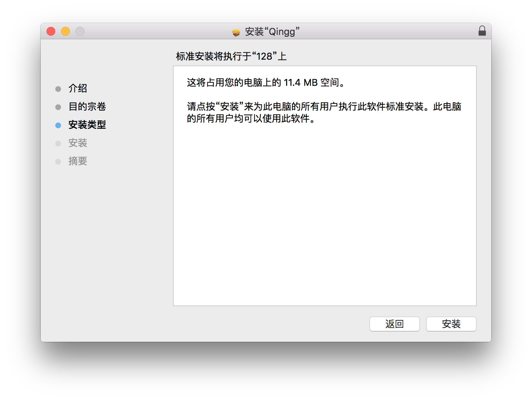Click the grey bullet beside 目的宗卷
This screenshot has width=532, height=400.
[x=58, y=107]
